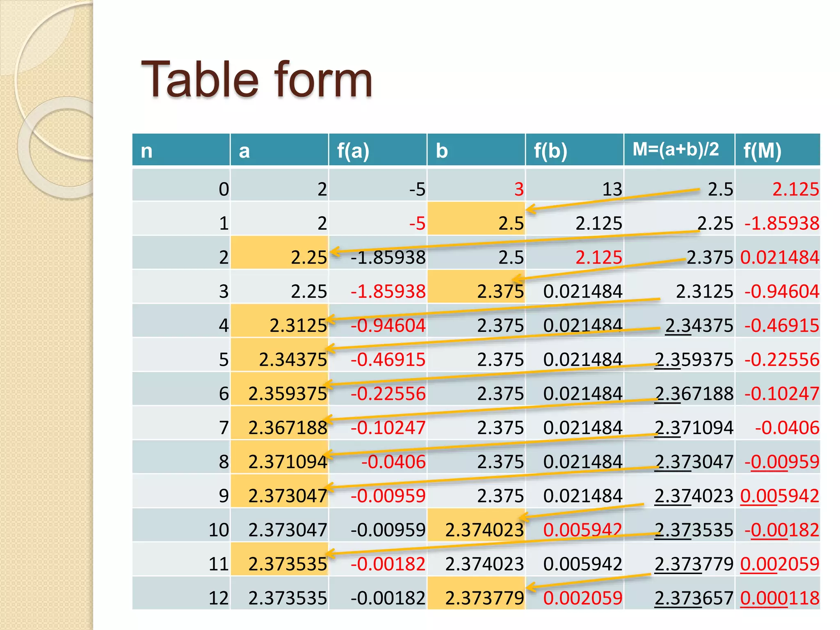840x630 pixels.
Task: Select the f(M) value '-0.00182' in row 10
Action: [x=782, y=530]
